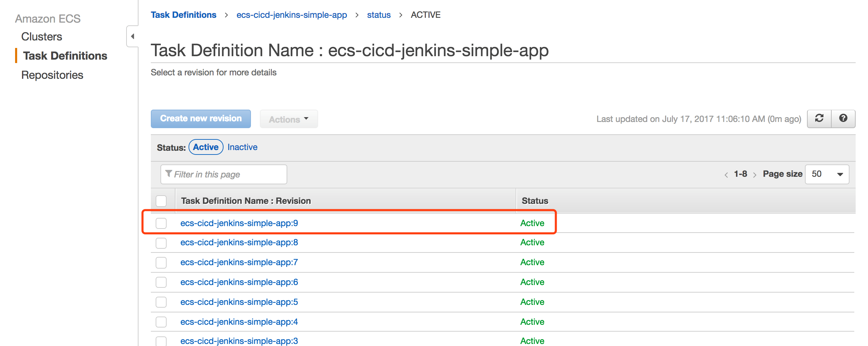868x346 pixels.
Task: Open the ecs-cicd-jenkins-simple-app:6 revision link
Action: coord(239,282)
